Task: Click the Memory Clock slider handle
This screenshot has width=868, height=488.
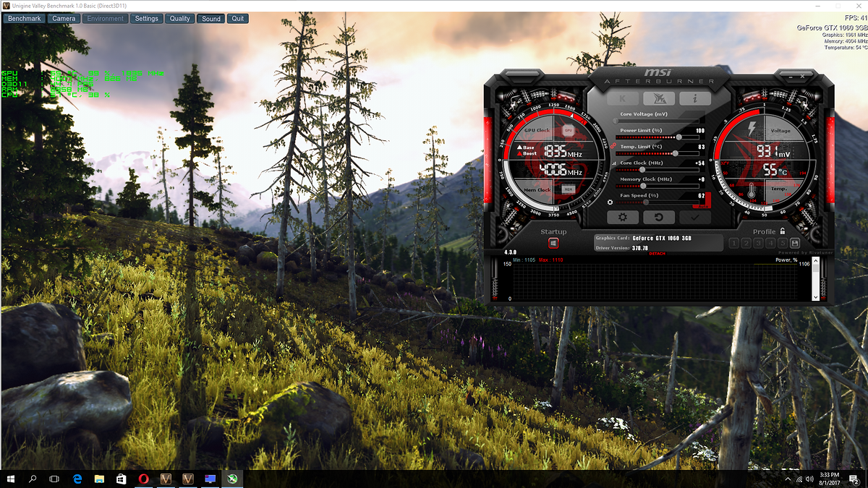Action: (642, 187)
